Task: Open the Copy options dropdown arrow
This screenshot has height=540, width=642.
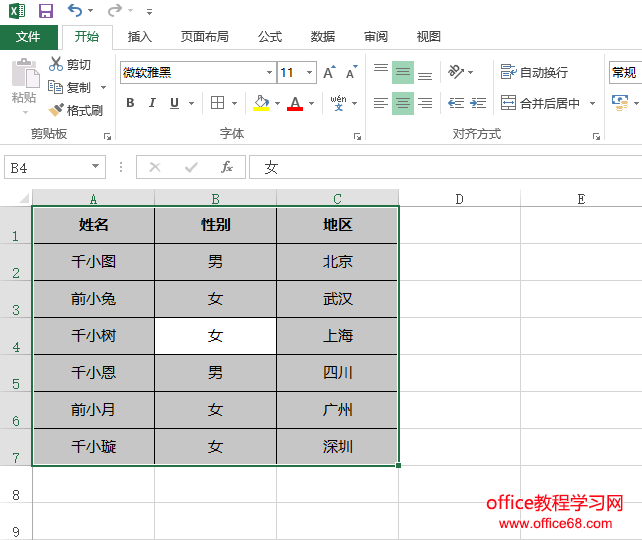Action: (x=103, y=87)
